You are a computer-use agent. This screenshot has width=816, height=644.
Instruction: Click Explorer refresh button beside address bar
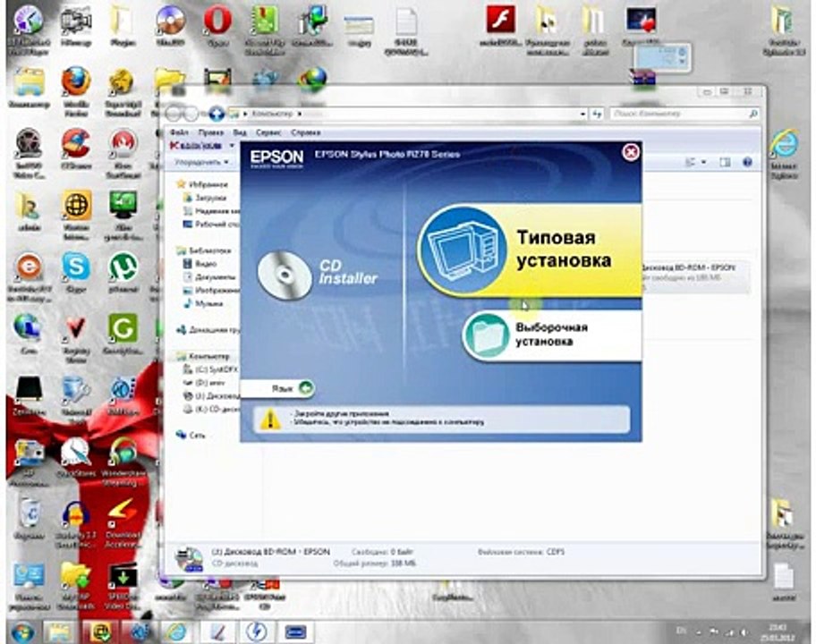click(x=598, y=114)
